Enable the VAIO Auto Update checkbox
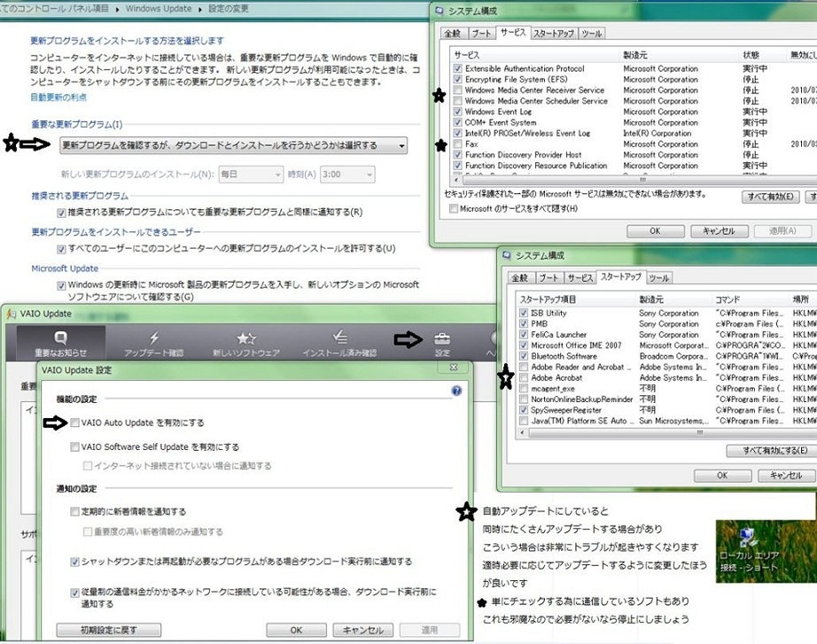Viewport: 817px width, 644px height. [x=75, y=423]
